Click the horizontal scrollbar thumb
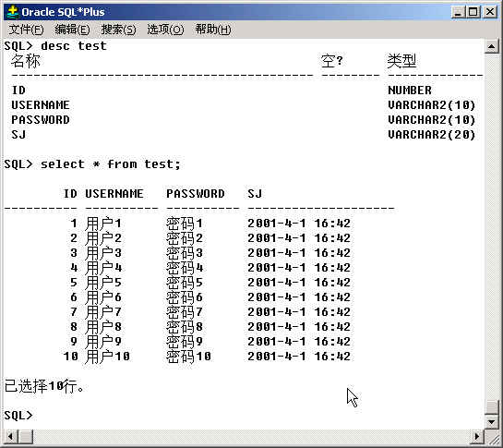The image size is (503, 448). 25,436
